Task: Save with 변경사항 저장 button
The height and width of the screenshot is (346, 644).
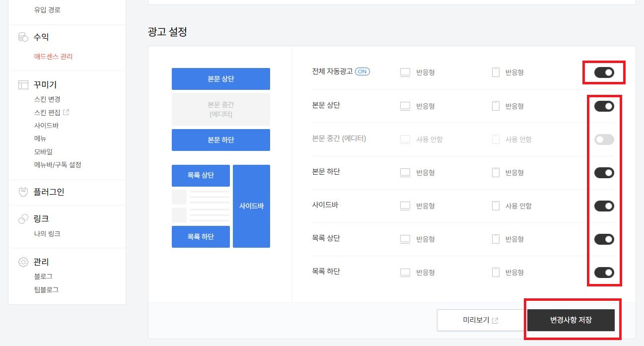Action: coord(571,320)
